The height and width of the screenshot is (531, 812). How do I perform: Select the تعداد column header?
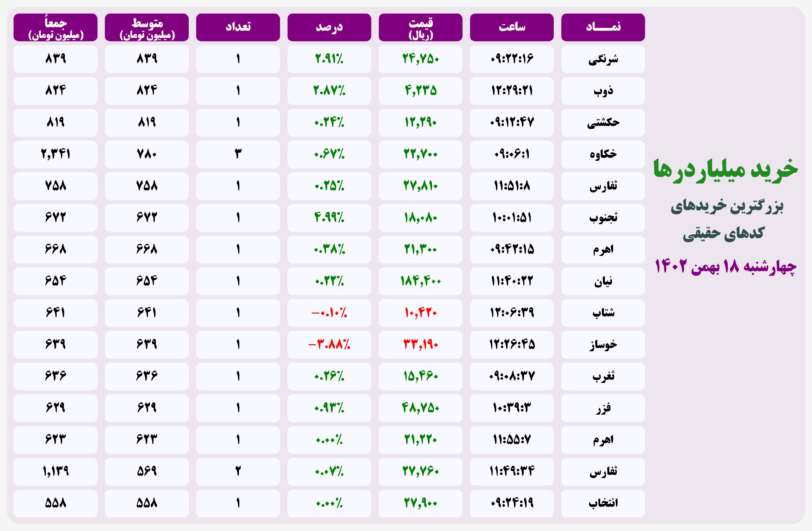point(238,27)
